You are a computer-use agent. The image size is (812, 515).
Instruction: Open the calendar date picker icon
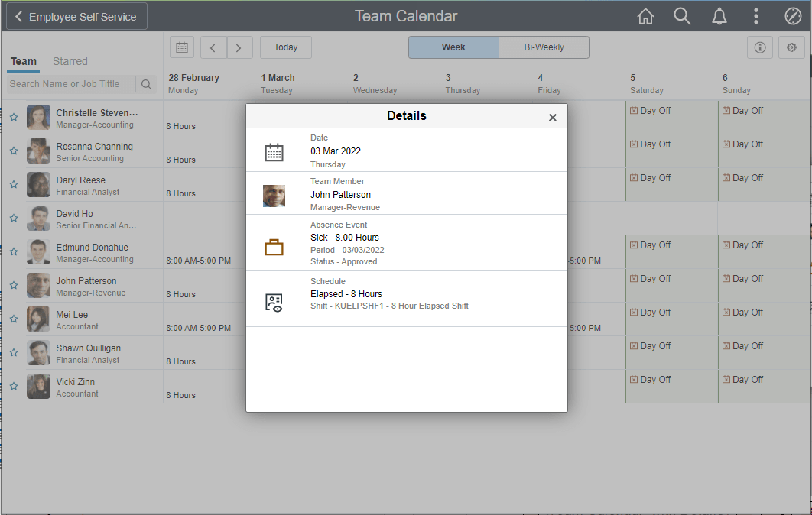[181, 47]
